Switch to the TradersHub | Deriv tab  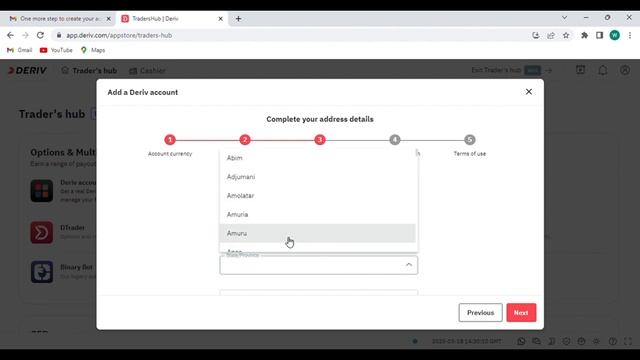(171, 19)
